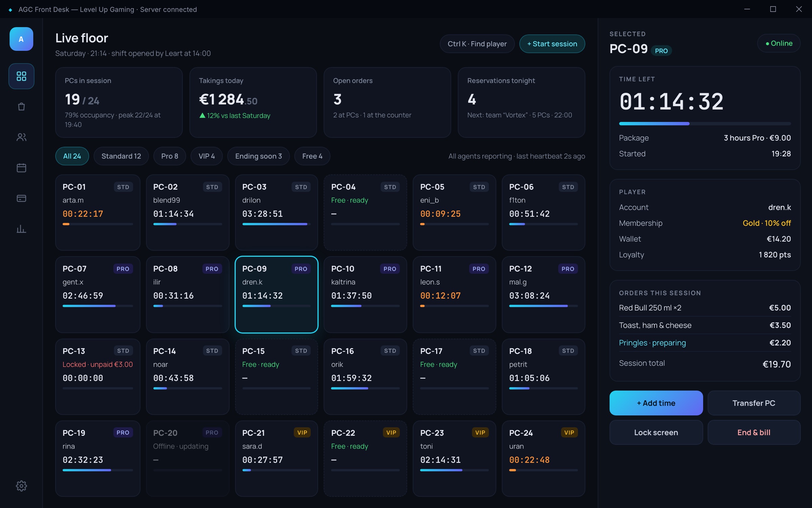Select the PC-11 leon.s card
Image resolution: width=812 pixels, height=508 pixels.
[x=454, y=295]
